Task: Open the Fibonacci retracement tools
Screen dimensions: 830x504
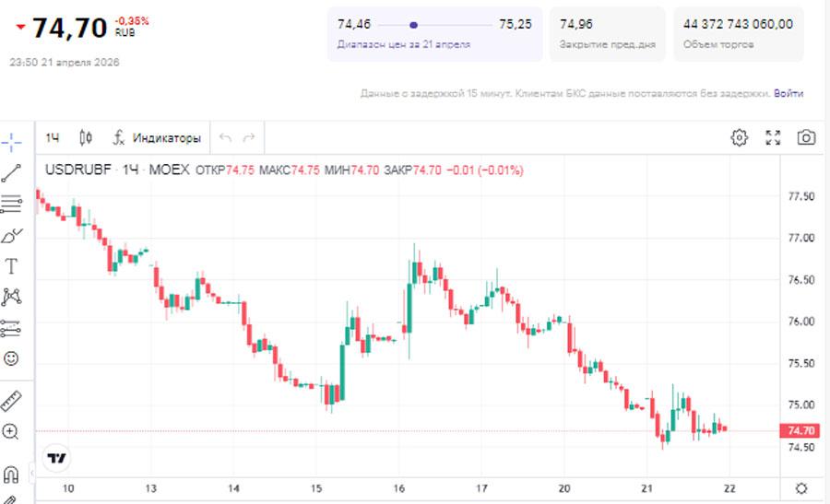Action: tap(12, 204)
